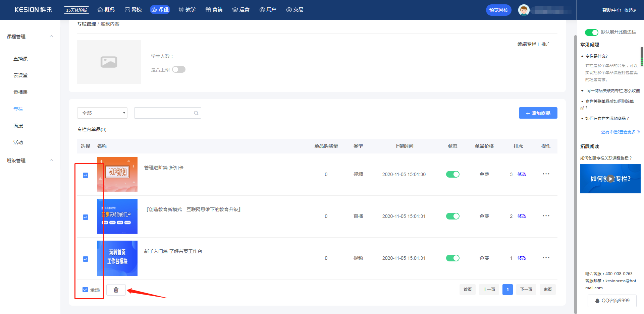Click the QQ咨询9999 penguin button

point(612,301)
